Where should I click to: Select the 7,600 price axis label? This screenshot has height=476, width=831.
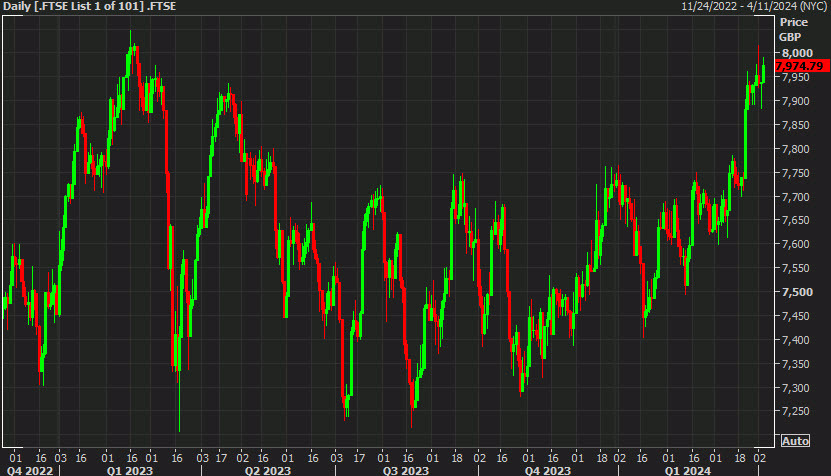coord(795,244)
